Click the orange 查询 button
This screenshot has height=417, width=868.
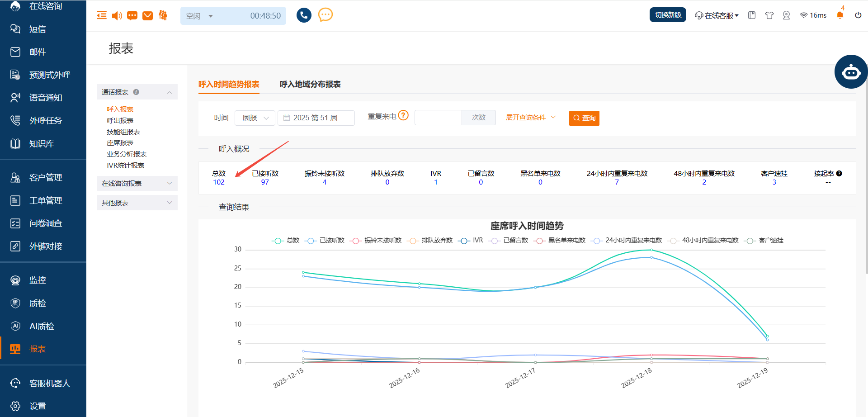coord(584,118)
